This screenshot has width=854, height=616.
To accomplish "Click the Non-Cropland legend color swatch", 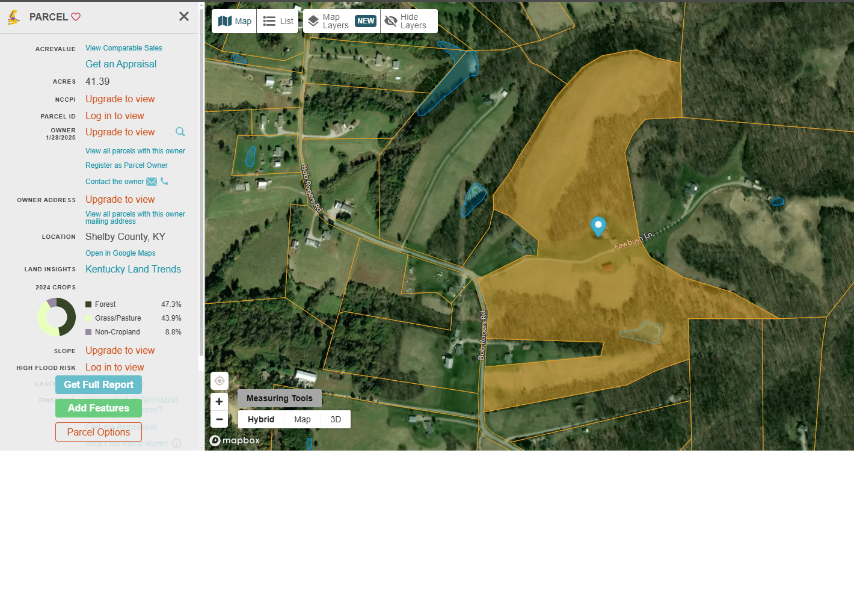I will [x=88, y=332].
